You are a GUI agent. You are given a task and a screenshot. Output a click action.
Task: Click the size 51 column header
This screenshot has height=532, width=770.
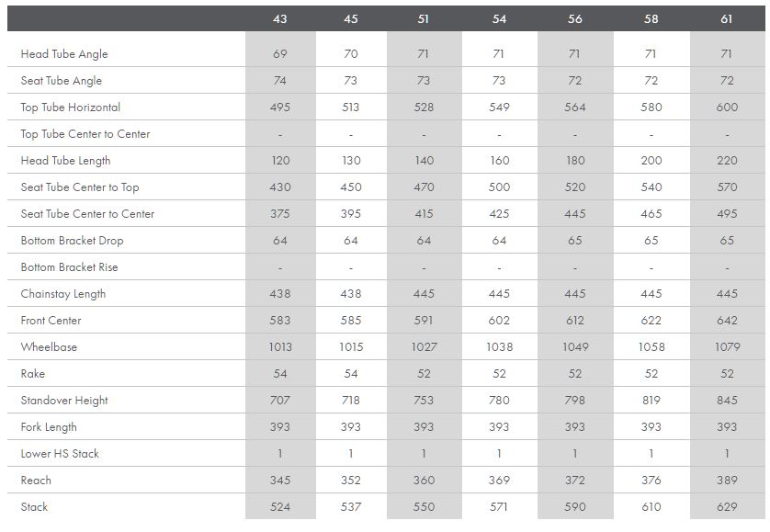click(x=423, y=18)
